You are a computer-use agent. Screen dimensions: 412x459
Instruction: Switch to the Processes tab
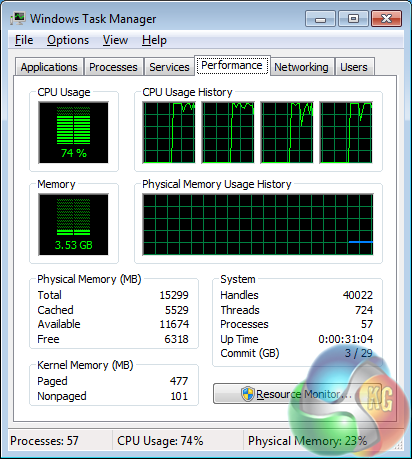[113, 67]
